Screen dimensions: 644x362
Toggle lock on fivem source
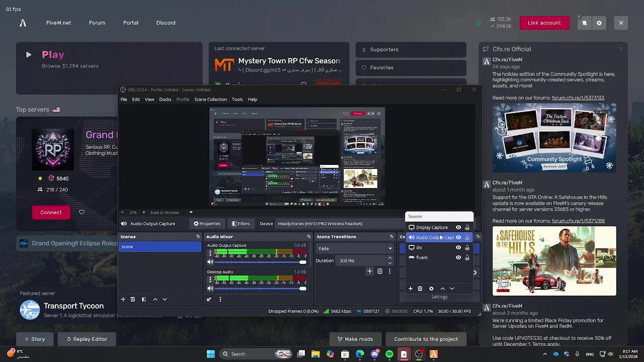pyautogui.click(x=467, y=257)
